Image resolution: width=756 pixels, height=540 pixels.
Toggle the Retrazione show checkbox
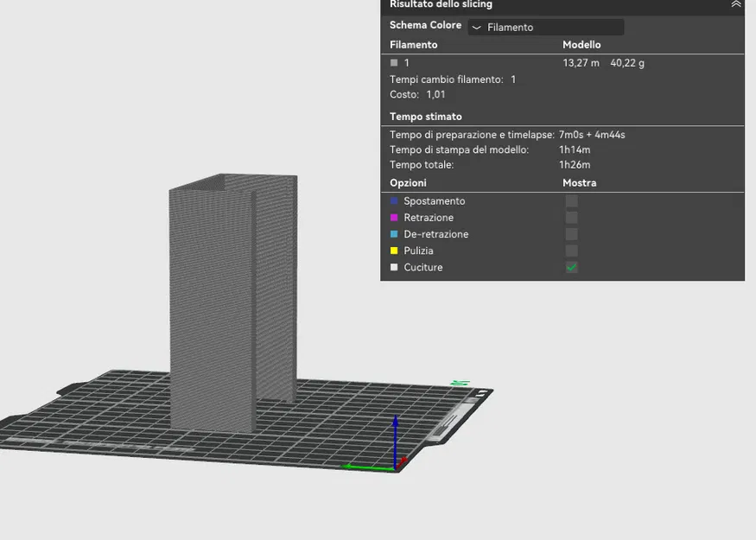[571, 218]
